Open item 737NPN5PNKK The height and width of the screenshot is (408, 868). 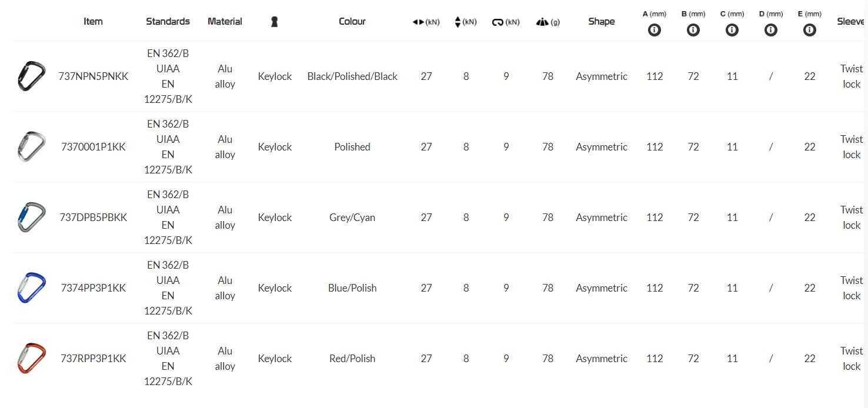click(x=93, y=76)
